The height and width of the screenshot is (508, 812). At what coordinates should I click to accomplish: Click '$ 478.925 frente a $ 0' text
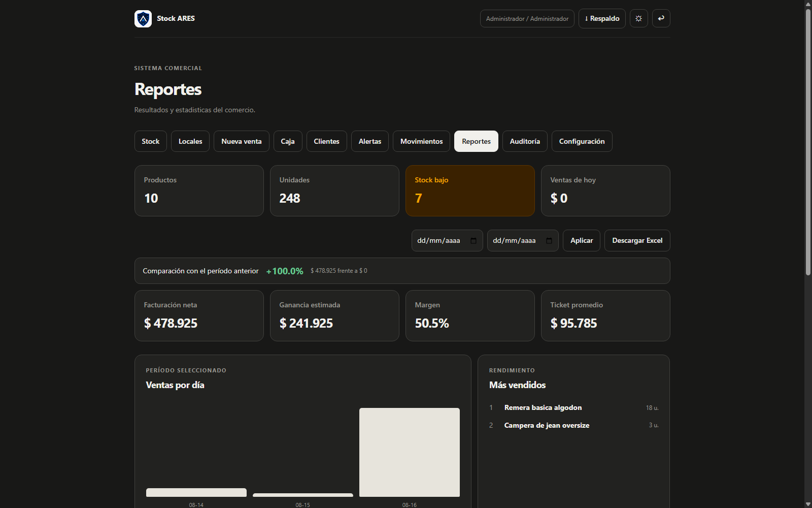coord(339,271)
